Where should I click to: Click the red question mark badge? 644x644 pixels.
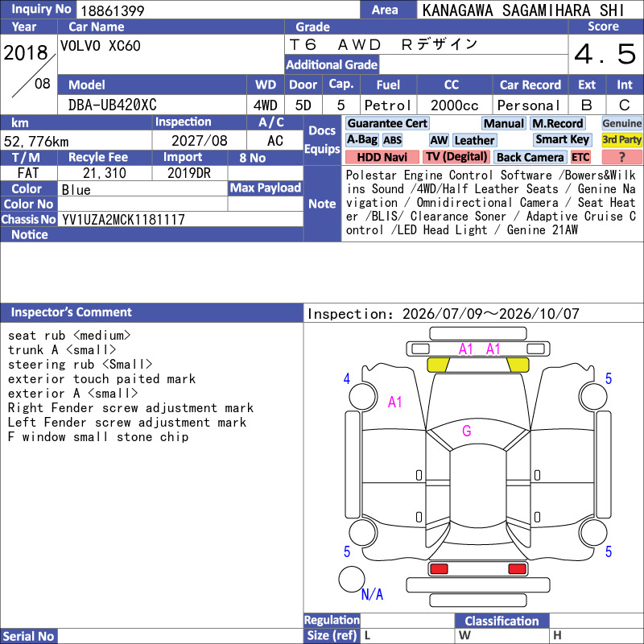[x=621, y=157]
